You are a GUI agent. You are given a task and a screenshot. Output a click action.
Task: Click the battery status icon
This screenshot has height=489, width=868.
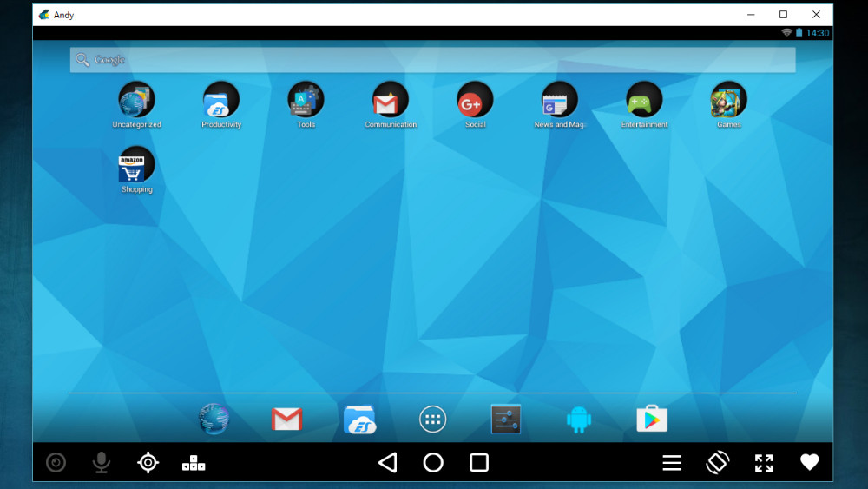(x=799, y=33)
